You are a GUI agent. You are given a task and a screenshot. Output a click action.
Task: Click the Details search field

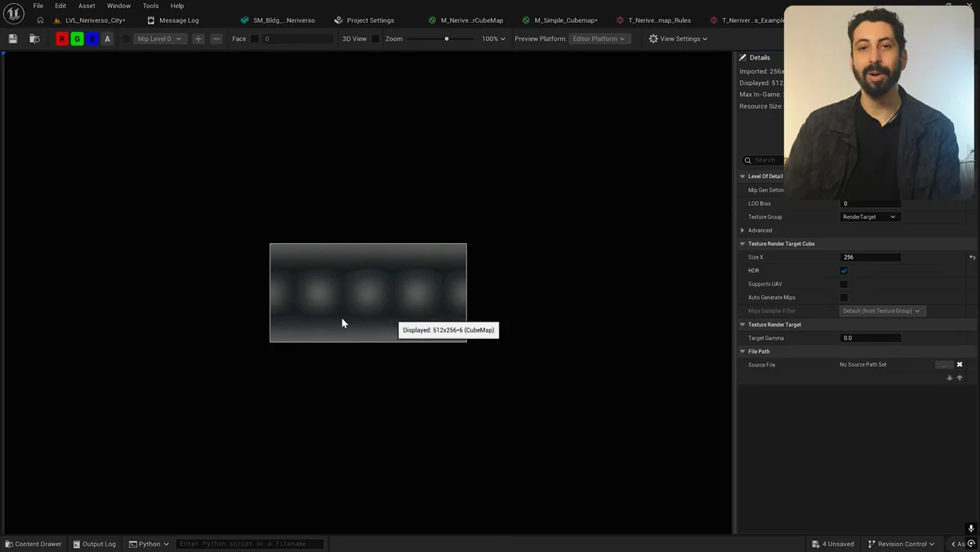point(764,160)
